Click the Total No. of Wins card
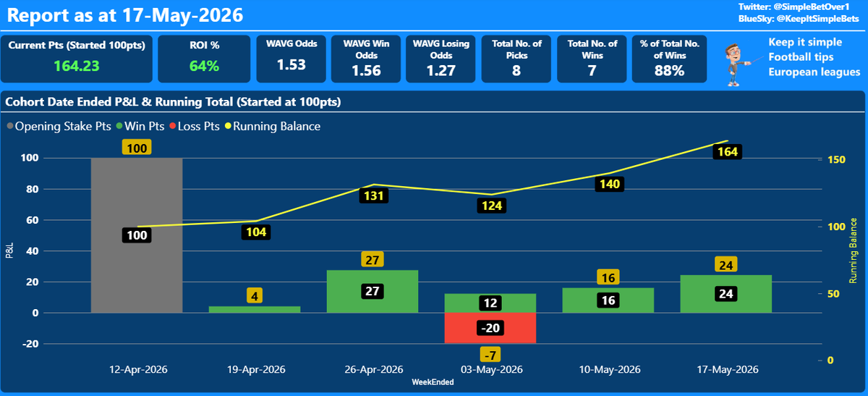 click(x=591, y=59)
